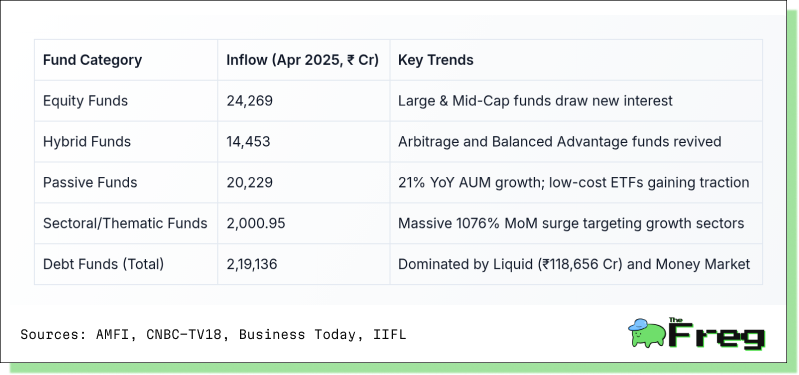Screen dimensions: 799x375
Task: Click the Equity Funds row label
Action: point(85,101)
